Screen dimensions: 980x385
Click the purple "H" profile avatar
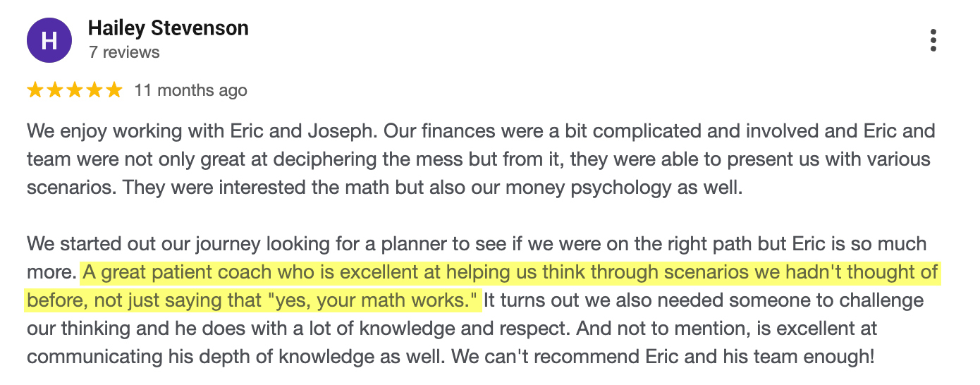(49, 40)
